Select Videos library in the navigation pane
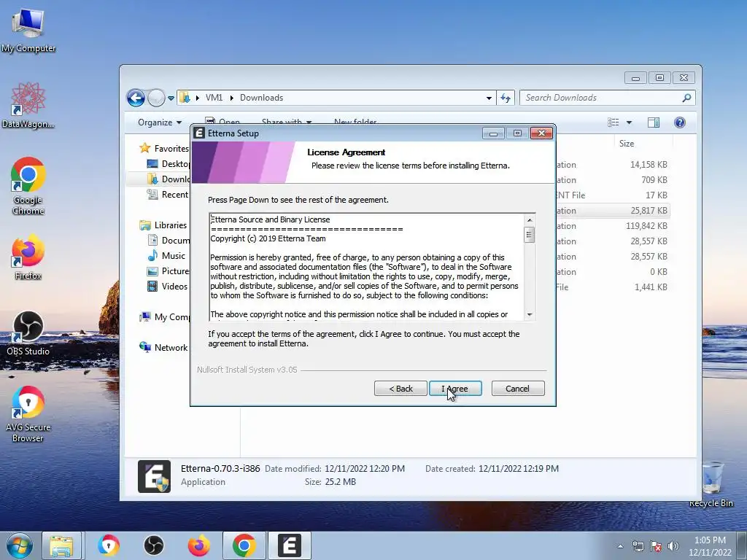747x560 pixels. 167,286
